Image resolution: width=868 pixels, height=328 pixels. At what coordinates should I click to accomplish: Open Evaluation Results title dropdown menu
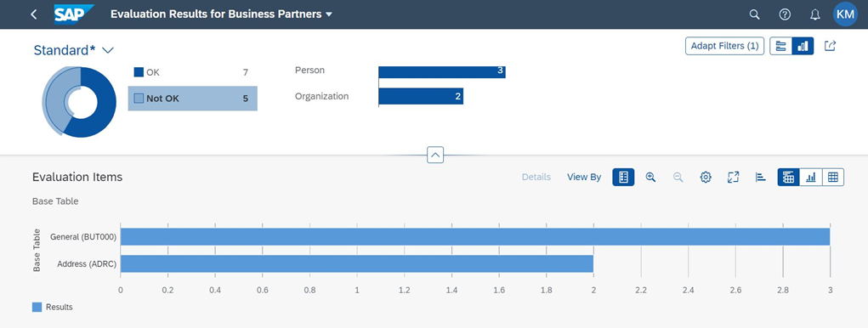(x=329, y=14)
